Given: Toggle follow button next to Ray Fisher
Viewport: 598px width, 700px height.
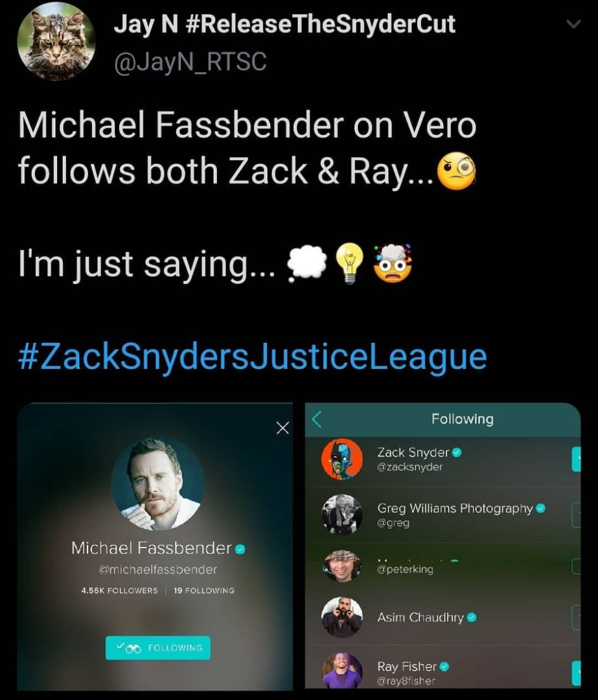Looking at the screenshot, I should (576, 673).
